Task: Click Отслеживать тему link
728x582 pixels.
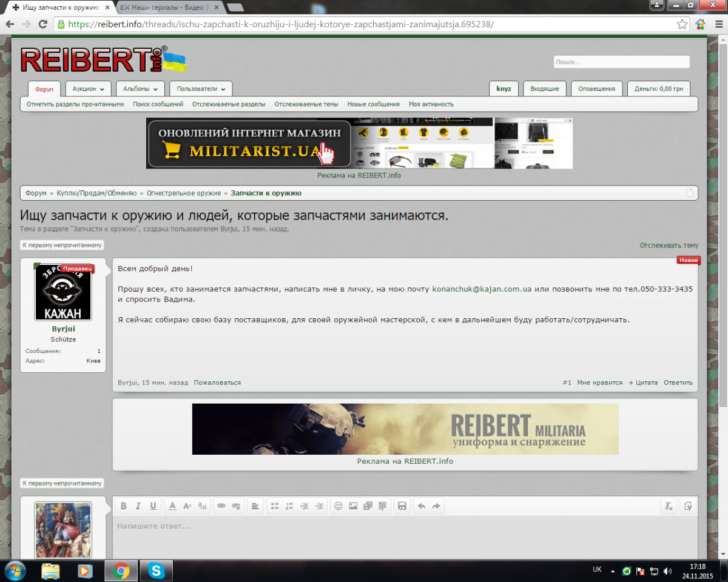Action: (669, 245)
